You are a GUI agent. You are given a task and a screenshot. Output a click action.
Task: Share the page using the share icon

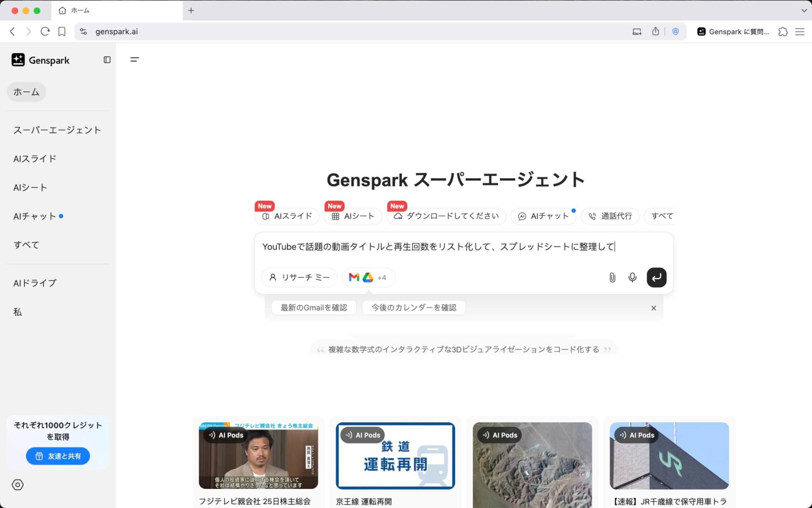pos(655,31)
